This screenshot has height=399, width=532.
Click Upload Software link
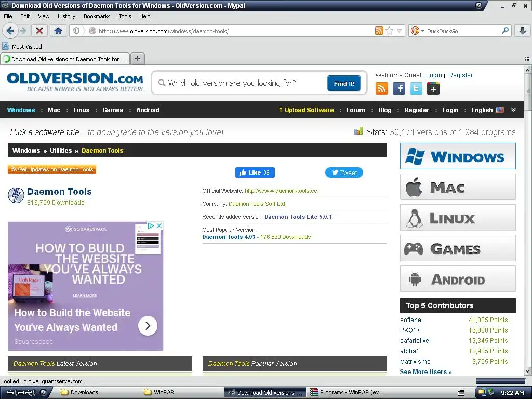coord(306,110)
